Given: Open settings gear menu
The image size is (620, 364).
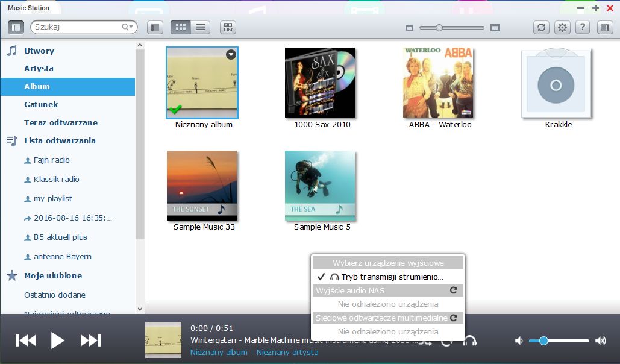Looking at the screenshot, I should click(562, 27).
